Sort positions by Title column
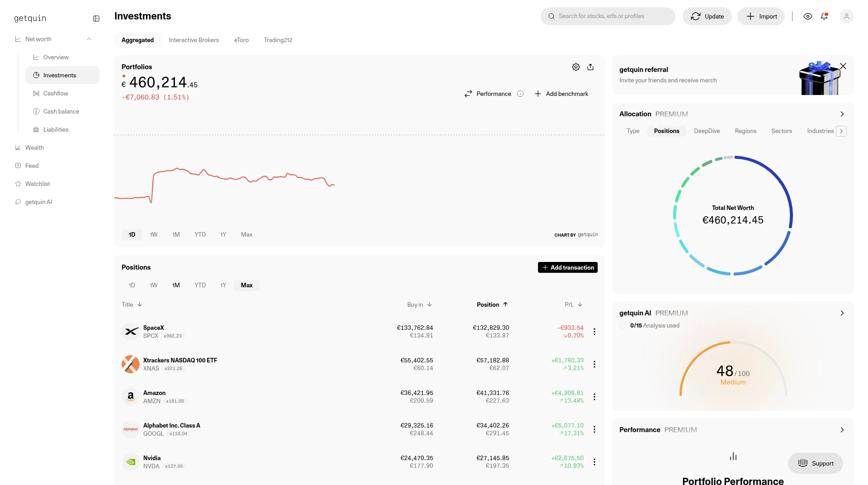This screenshot has height=485, width=868. point(132,304)
